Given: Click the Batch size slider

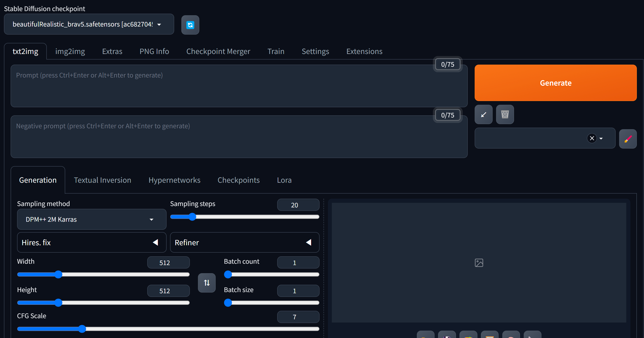Looking at the screenshot, I should pyautogui.click(x=271, y=303).
